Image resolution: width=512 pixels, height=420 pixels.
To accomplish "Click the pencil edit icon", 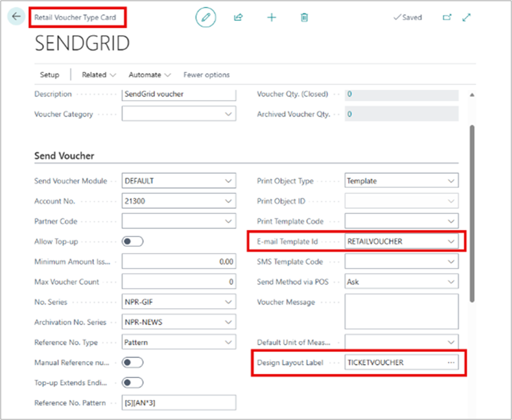I will click(x=206, y=17).
